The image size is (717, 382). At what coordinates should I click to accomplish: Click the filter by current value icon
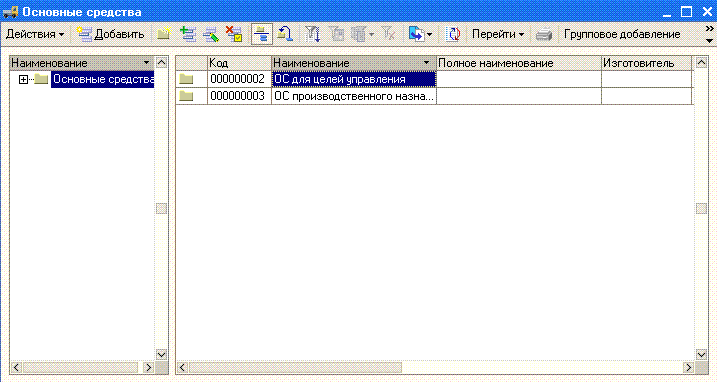coord(337,34)
